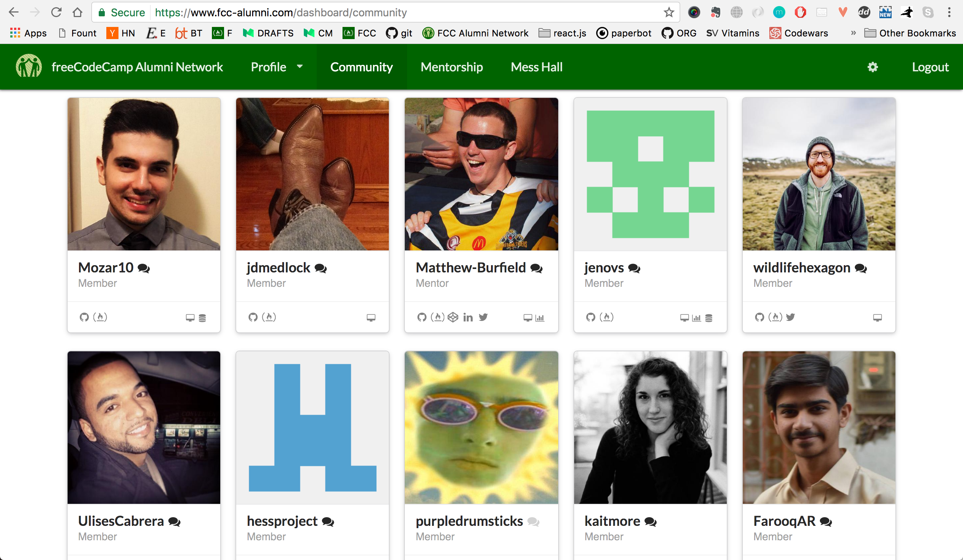This screenshot has width=963, height=560.
Task: Open the paperbot bookmark
Action: point(624,33)
